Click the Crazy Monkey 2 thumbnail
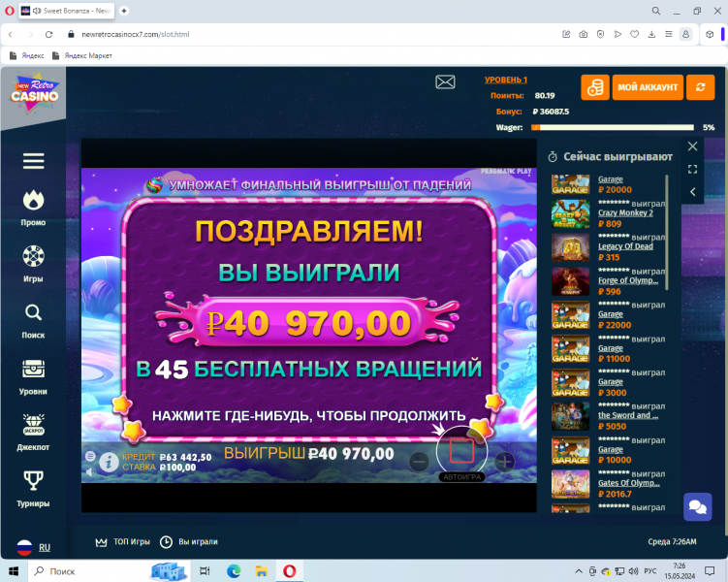728x582 pixels. tap(571, 213)
